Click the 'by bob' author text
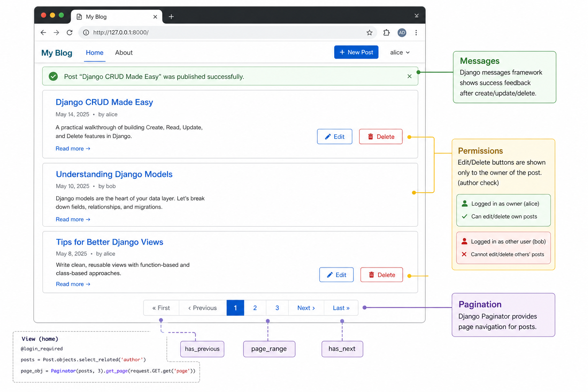The image size is (588, 392). click(x=107, y=186)
